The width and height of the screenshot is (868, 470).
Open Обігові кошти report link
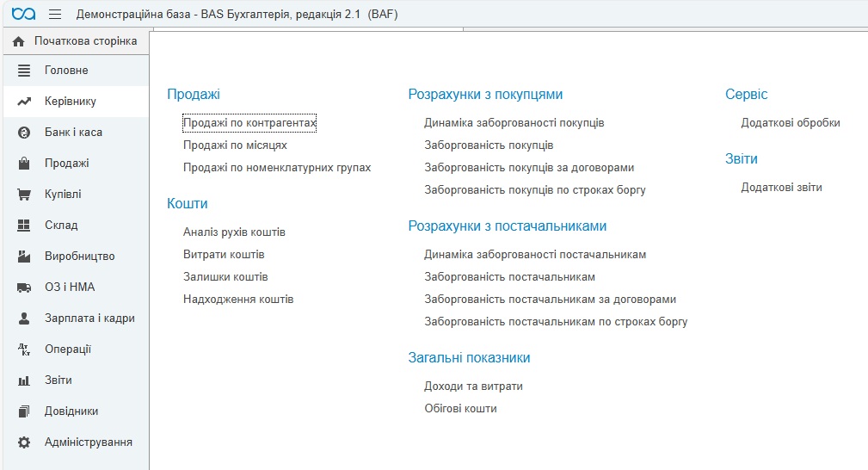460,409
